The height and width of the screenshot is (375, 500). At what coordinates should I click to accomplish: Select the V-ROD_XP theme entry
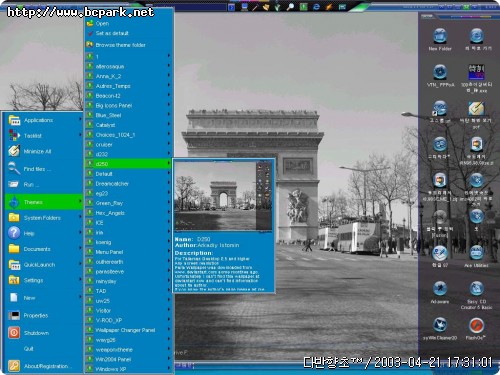pyautogui.click(x=128, y=320)
